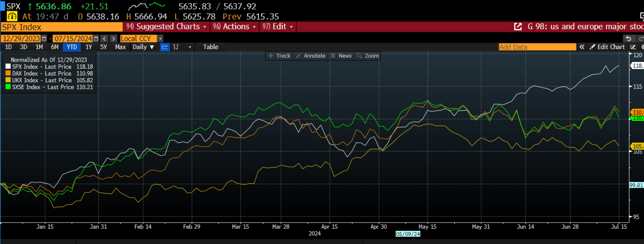This screenshot has width=644, height=244.
Task: Open end date calendar picker
Action: 96,39
